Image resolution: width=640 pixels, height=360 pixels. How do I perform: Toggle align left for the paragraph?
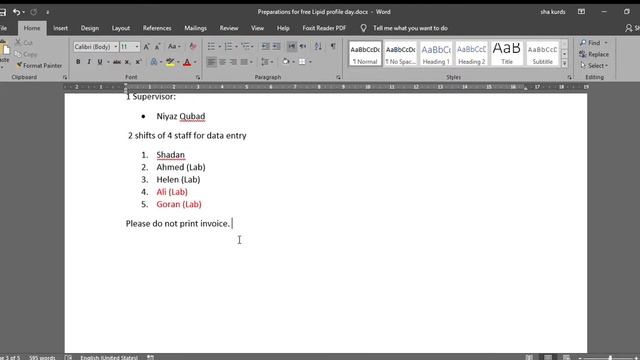pyautogui.click(x=211, y=62)
